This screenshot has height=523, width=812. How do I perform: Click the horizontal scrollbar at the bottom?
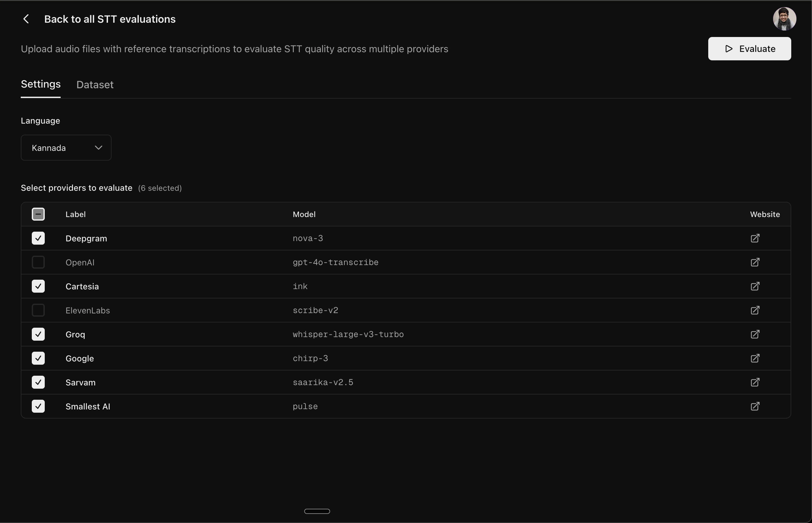coord(317,511)
